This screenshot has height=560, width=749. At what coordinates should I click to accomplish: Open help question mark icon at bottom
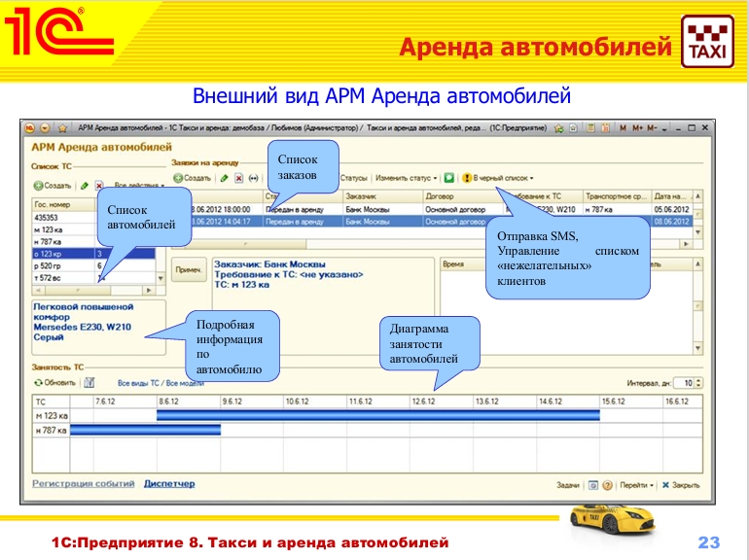click(x=606, y=484)
